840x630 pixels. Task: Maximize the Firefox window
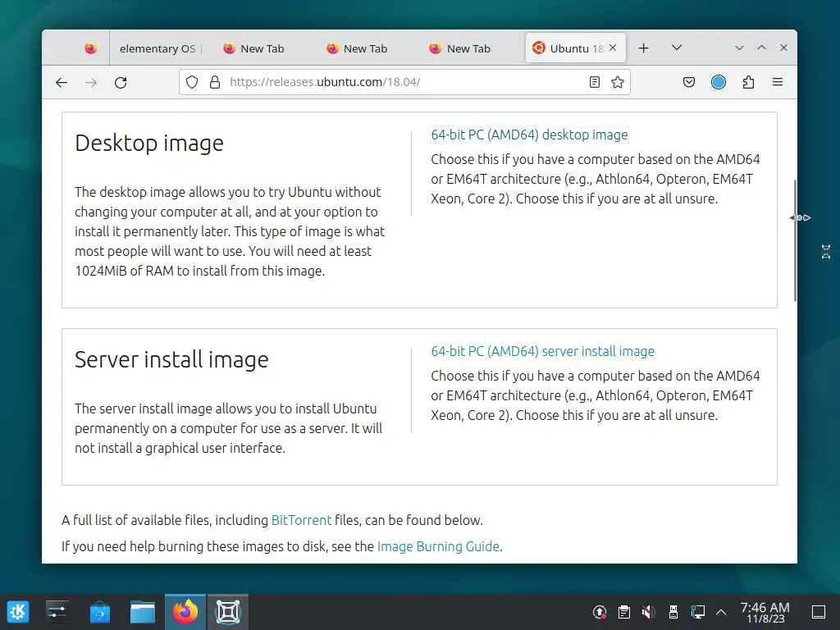[x=761, y=48]
